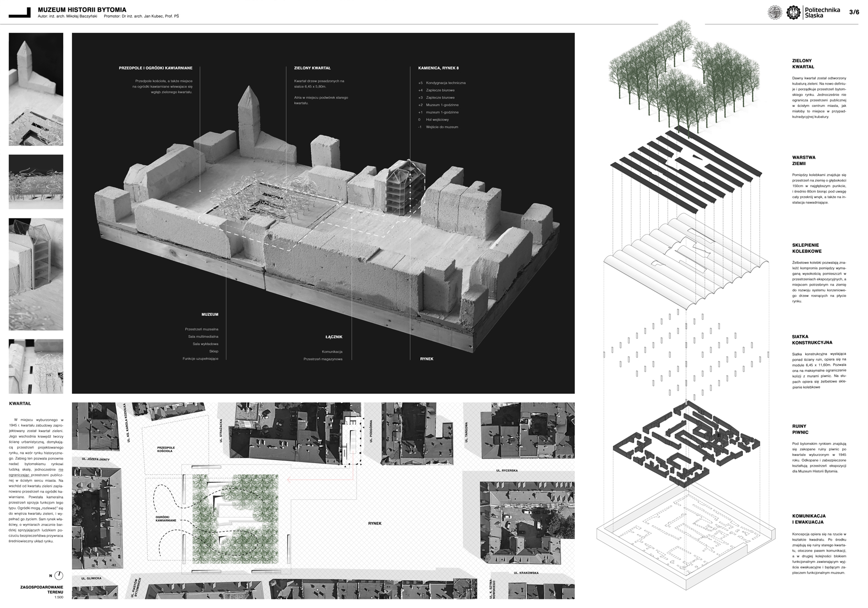
Task: Open the church tower model thumbnail
Action: pyautogui.click(x=36, y=89)
